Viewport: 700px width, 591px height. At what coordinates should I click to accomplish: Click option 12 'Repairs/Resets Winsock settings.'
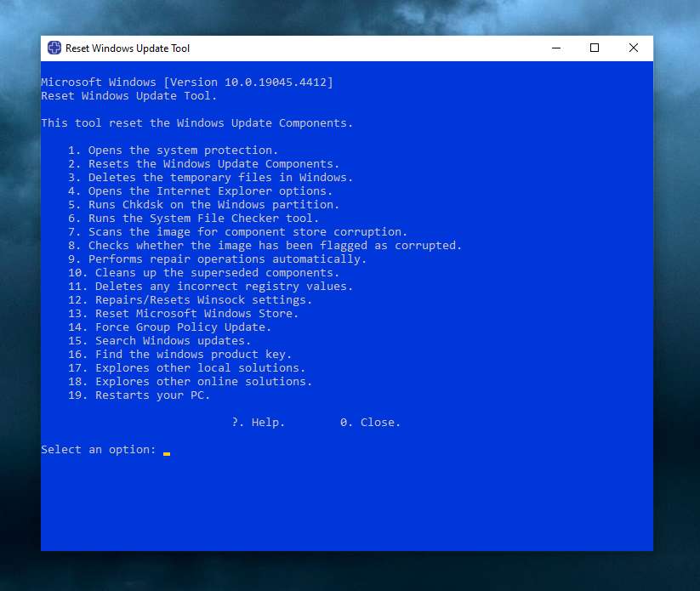191,300
